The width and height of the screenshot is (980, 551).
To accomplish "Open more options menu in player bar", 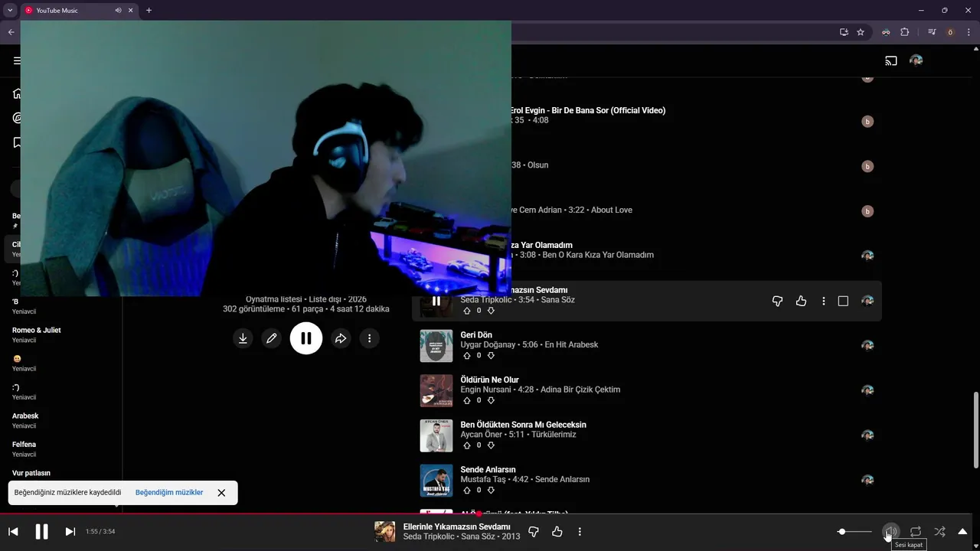I will [x=580, y=532].
